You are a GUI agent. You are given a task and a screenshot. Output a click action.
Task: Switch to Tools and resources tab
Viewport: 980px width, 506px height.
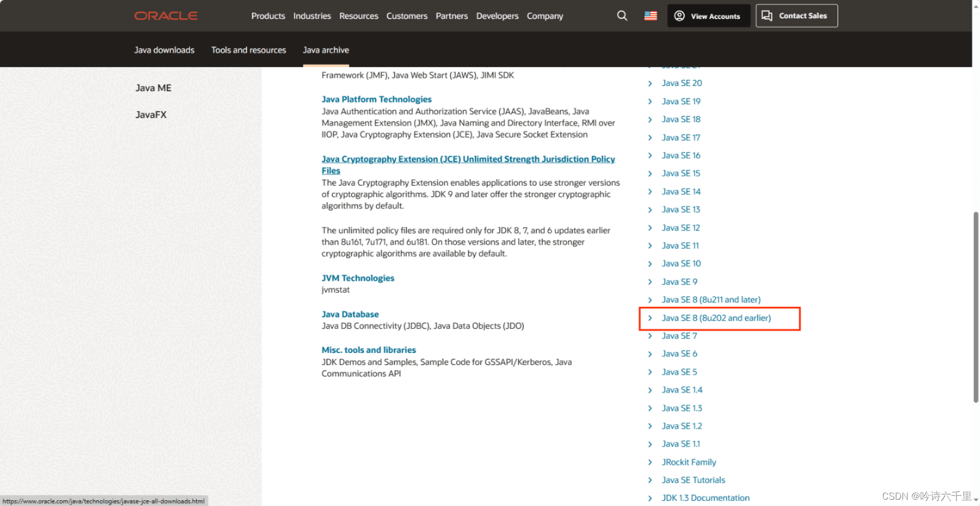click(x=249, y=50)
